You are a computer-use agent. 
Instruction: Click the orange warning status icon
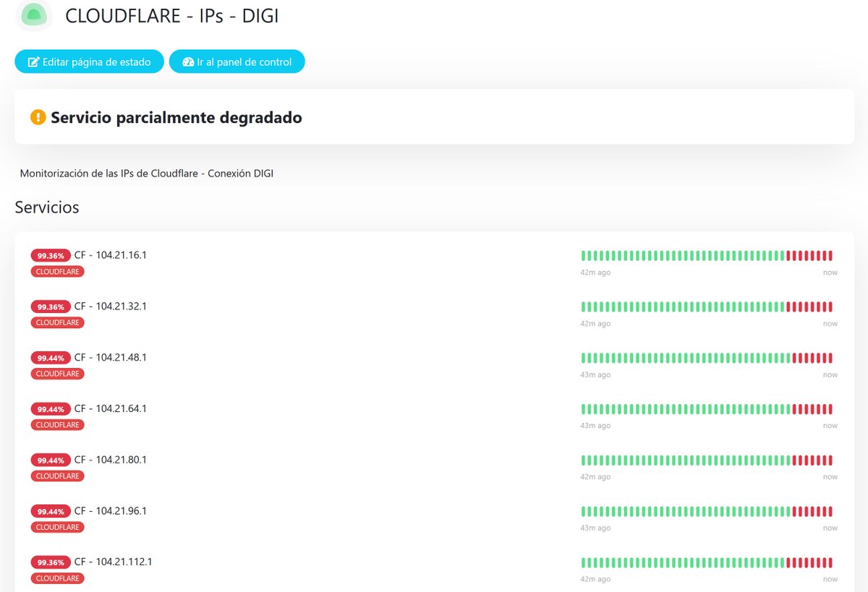(x=38, y=117)
